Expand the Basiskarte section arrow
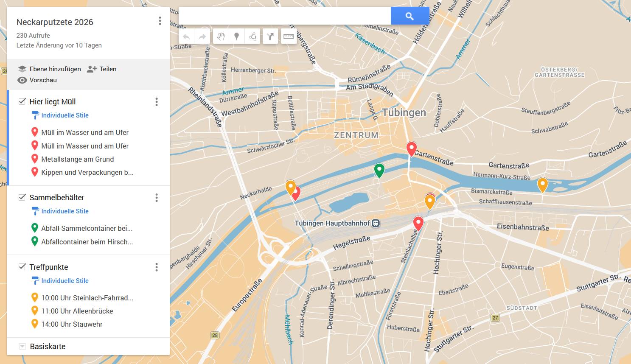This screenshot has height=364, width=631. coord(22,347)
